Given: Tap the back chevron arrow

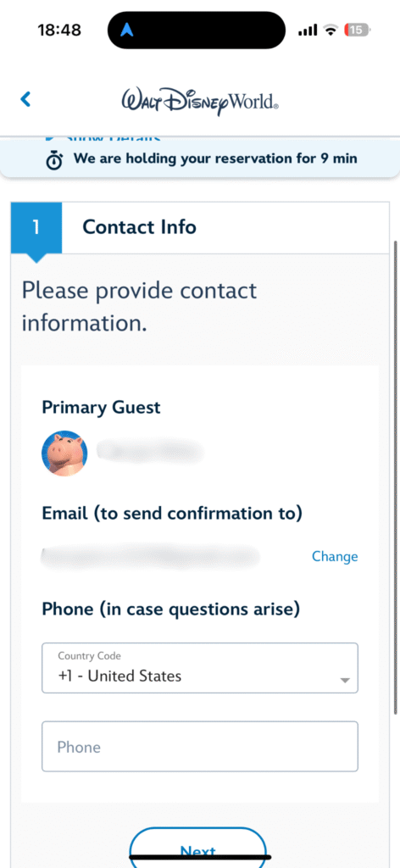Looking at the screenshot, I should (x=25, y=99).
